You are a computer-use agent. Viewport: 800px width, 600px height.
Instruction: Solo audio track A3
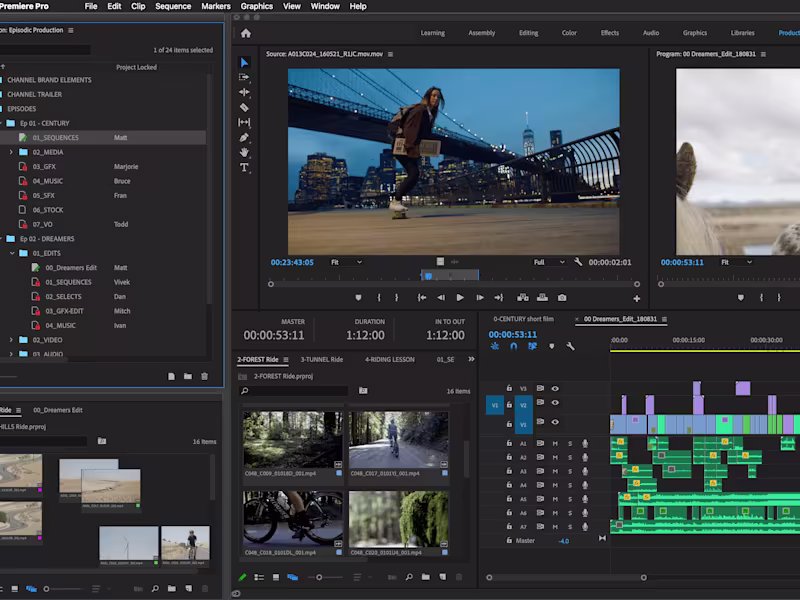click(x=570, y=471)
